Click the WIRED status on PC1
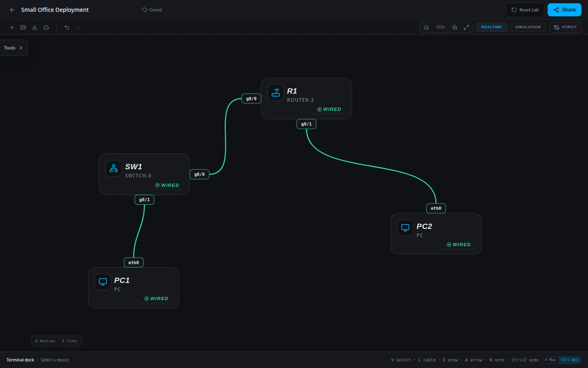This screenshot has width=588, height=368. 156,298
